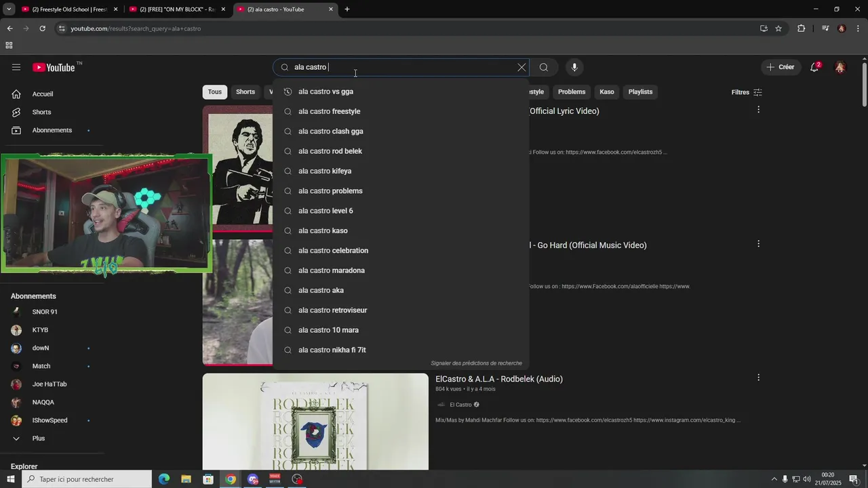This screenshot has height=488, width=868.
Task: Open Chrome tab search dropdown arrow
Action: [9, 9]
